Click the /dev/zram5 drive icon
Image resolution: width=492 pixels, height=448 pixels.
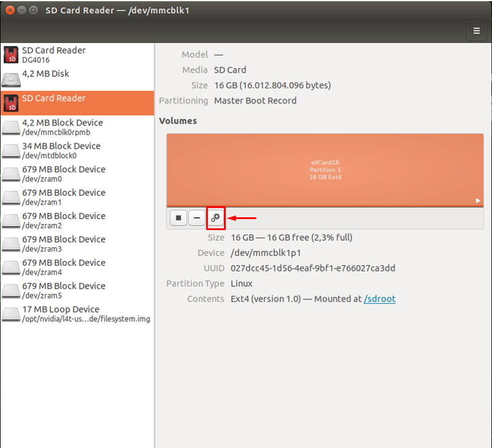[11, 290]
